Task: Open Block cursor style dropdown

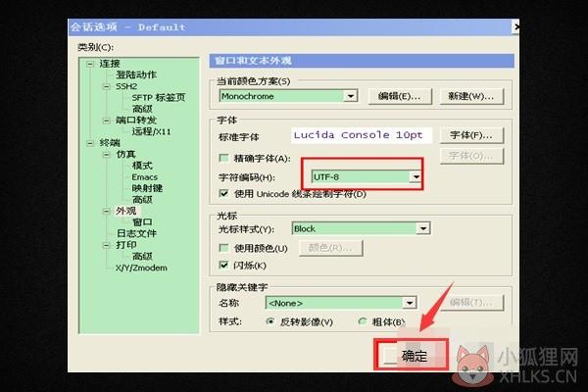Action: (423, 228)
